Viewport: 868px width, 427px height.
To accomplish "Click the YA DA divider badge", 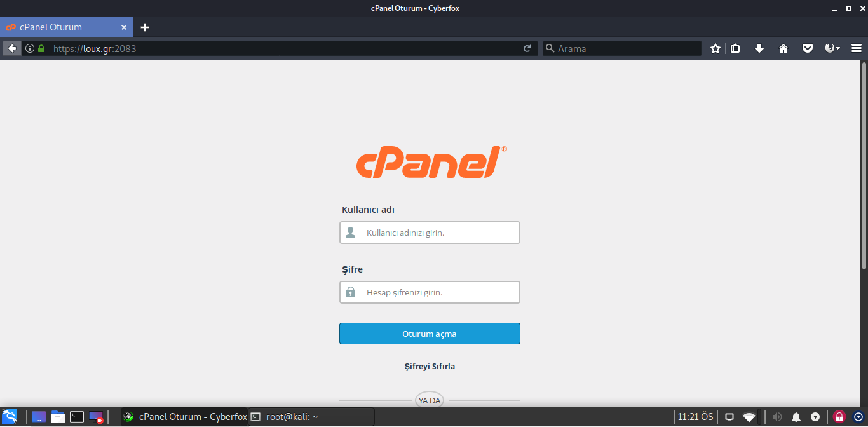I will [x=430, y=400].
